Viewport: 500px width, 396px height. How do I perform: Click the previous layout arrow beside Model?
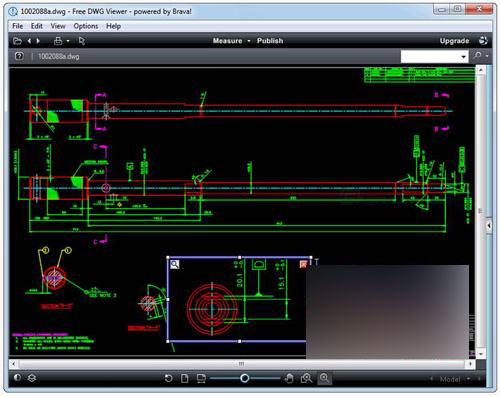point(432,379)
